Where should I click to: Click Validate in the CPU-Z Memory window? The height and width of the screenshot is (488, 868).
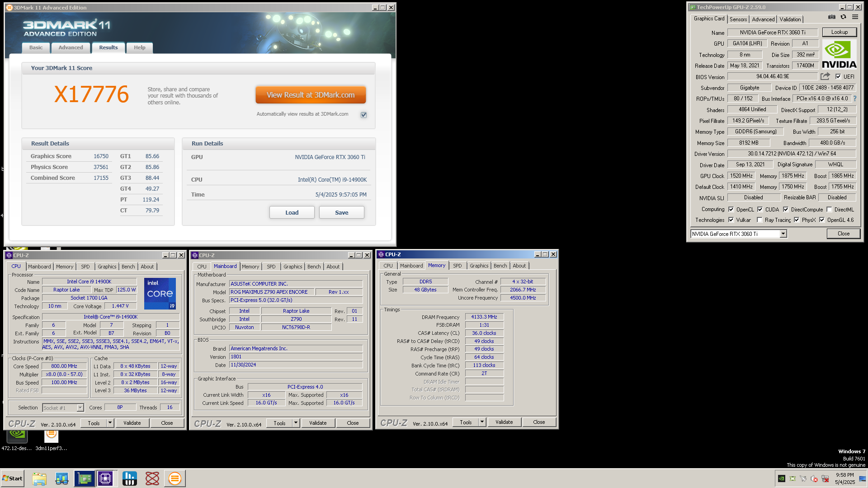click(x=504, y=422)
